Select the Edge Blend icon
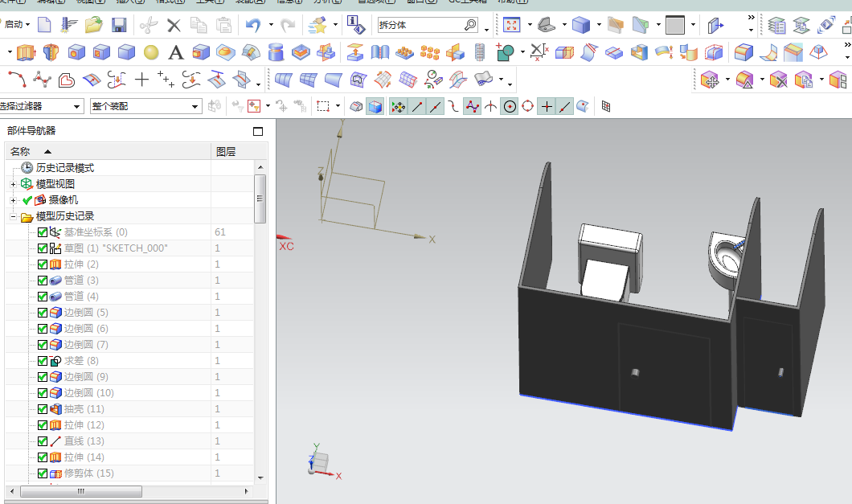Screen dimensions: 852x504 (743, 53)
